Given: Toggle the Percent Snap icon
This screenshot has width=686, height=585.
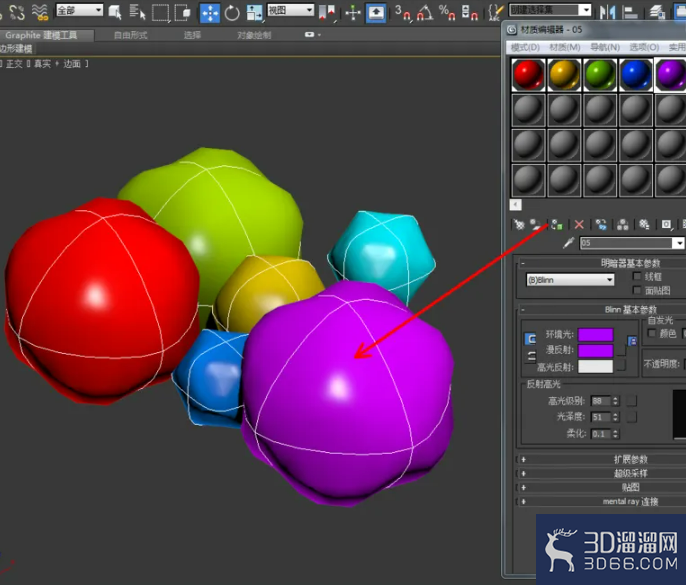Looking at the screenshot, I should click(447, 12).
